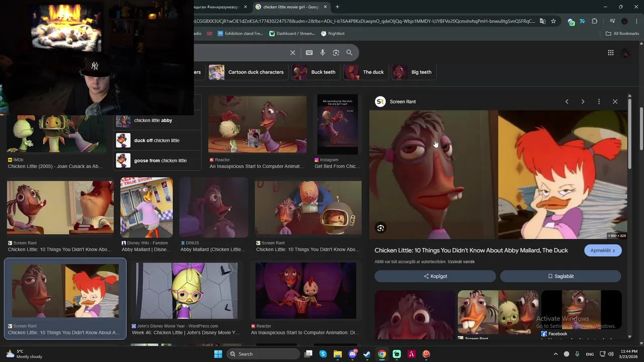Open the clock showing 11:44 PM

[629, 354]
